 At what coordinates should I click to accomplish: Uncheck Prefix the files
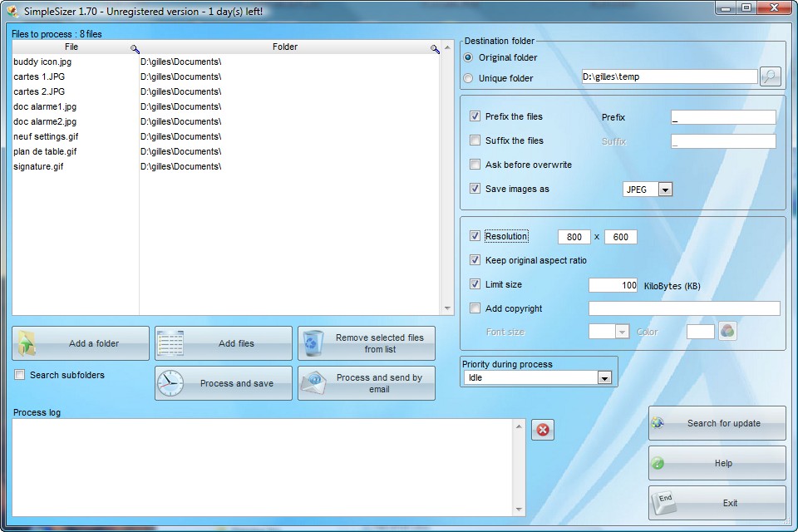(475, 116)
